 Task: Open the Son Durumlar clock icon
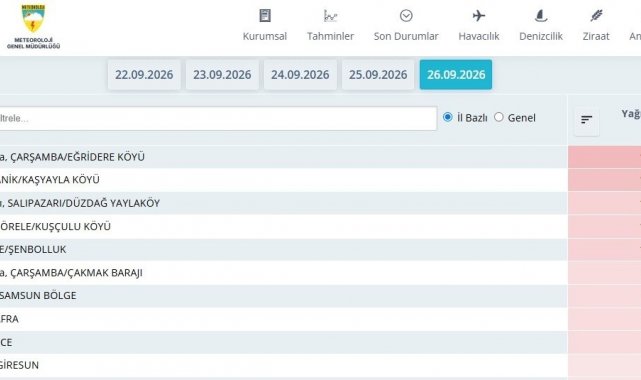point(406,16)
